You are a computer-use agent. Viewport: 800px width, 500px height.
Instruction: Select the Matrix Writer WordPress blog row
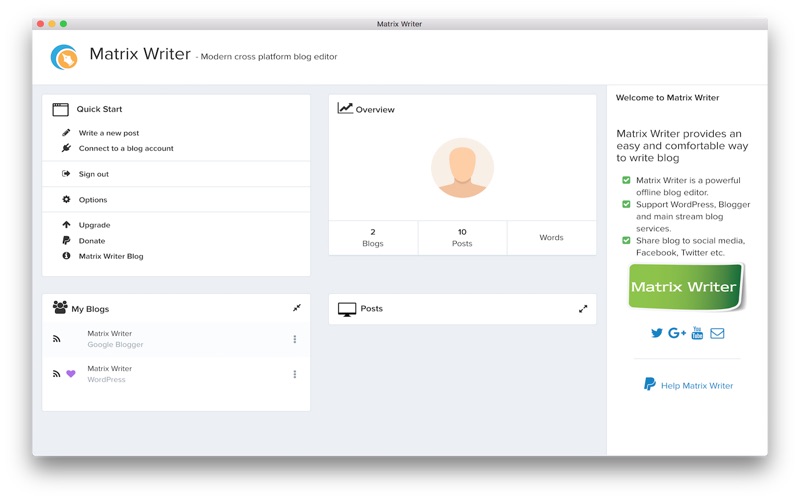(x=176, y=374)
